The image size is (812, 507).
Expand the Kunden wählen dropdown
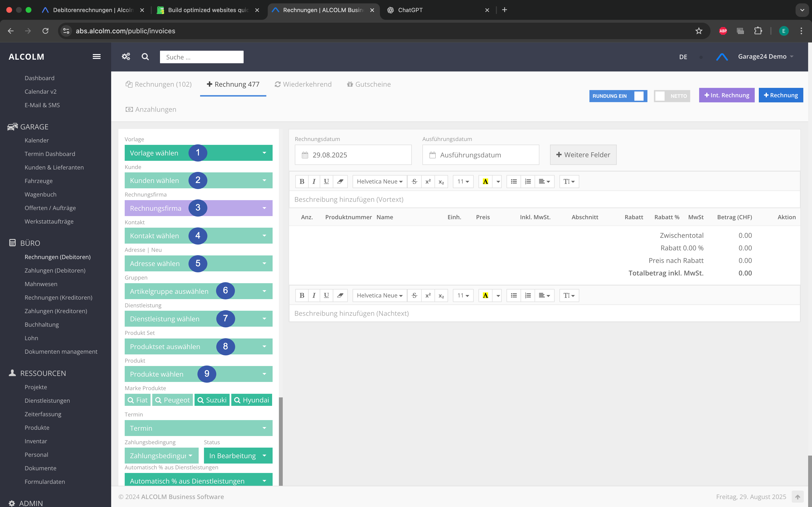[x=198, y=180]
